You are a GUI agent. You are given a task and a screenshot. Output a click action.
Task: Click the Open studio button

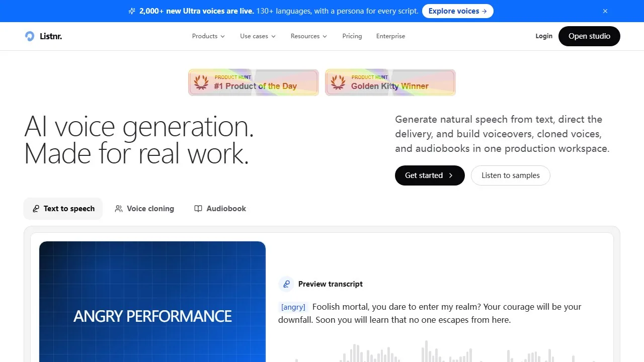pyautogui.click(x=589, y=36)
